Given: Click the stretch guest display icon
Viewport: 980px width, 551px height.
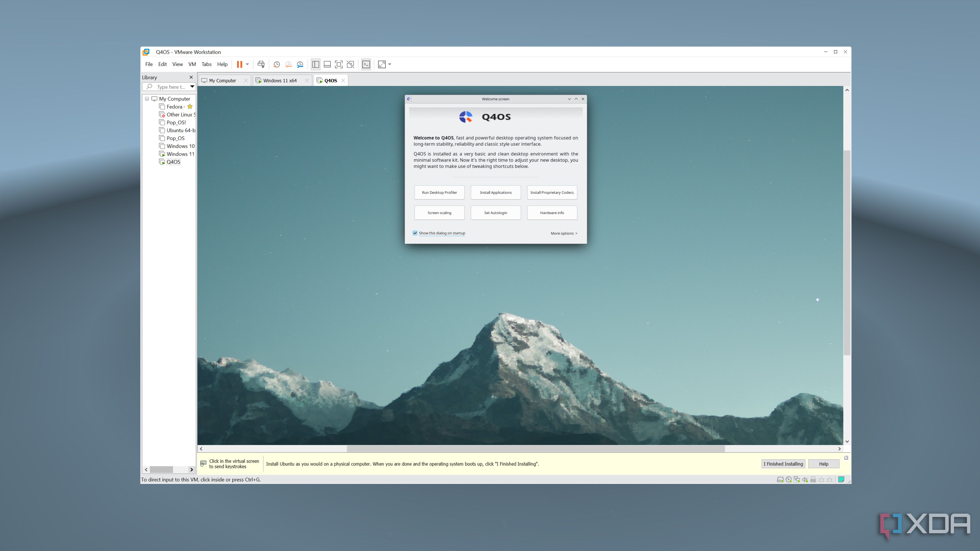Looking at the screenshot, I should click(382, 64).
